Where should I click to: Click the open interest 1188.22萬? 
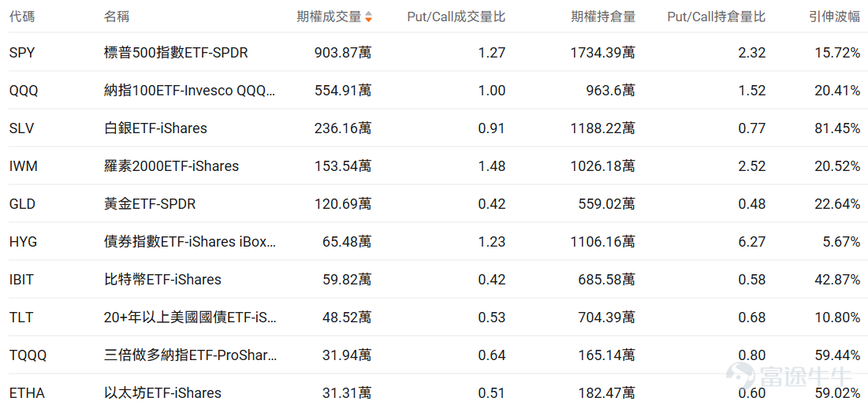(x=602, y=128)
